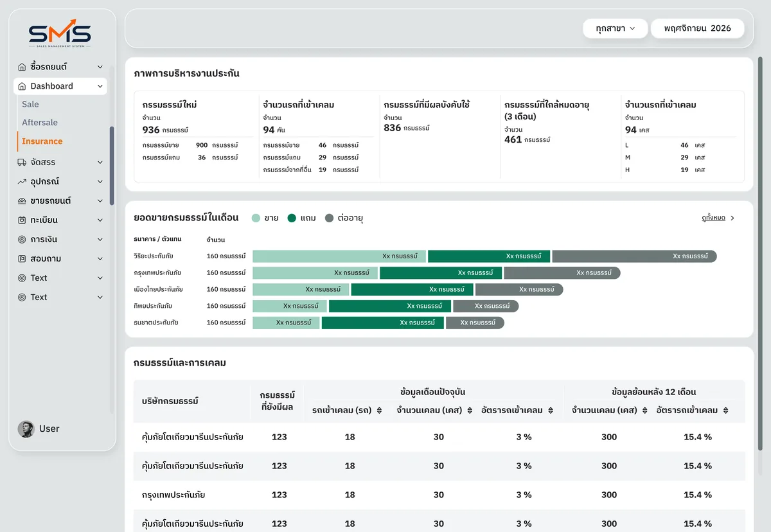Open the พฤศจิกายน 2026 month picker
The image size is (771, 532).
point(698,28)
